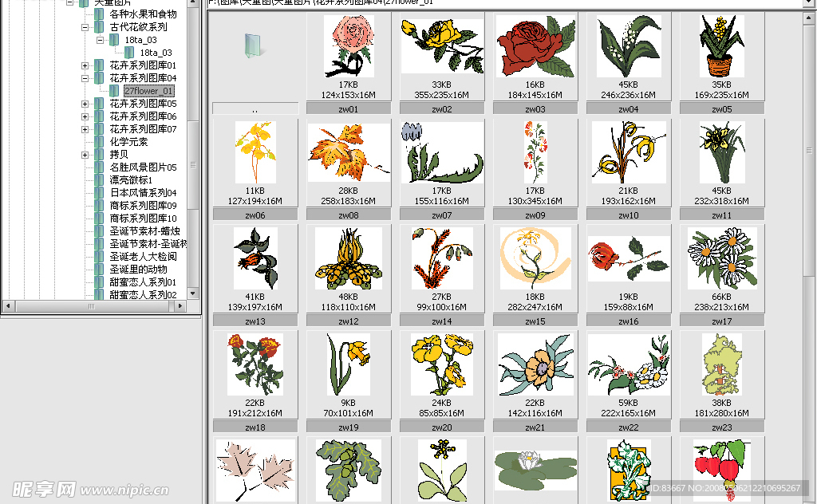The height and width of the screenshot is (504, 817).
Task: Select the zw13 dark leaves flower thumbnail
Action: [255, 258]
